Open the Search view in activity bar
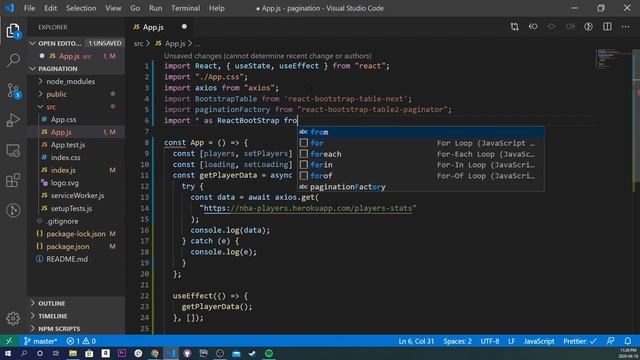Viewport: 640px width, 360px height. point(13,60)
